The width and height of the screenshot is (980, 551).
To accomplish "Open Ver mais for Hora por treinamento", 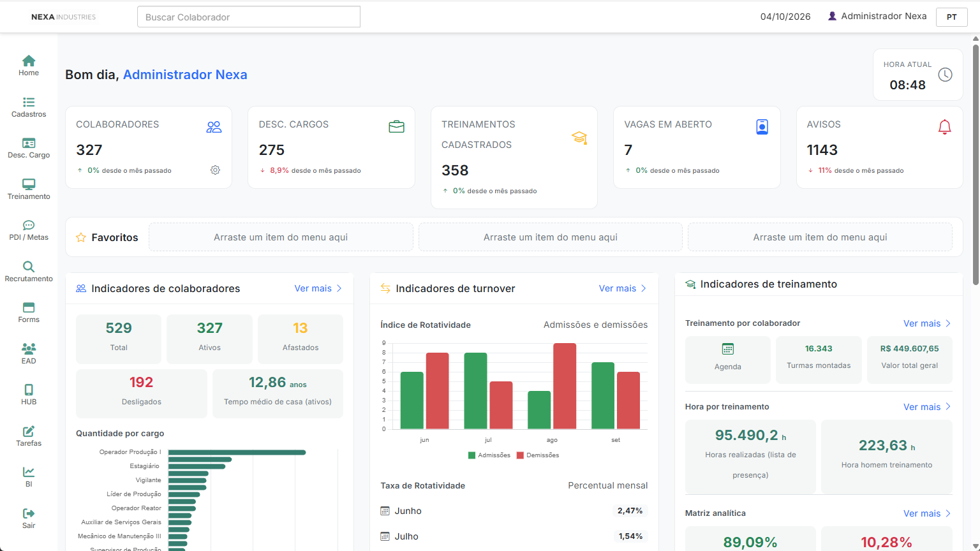I will [927, 407].
